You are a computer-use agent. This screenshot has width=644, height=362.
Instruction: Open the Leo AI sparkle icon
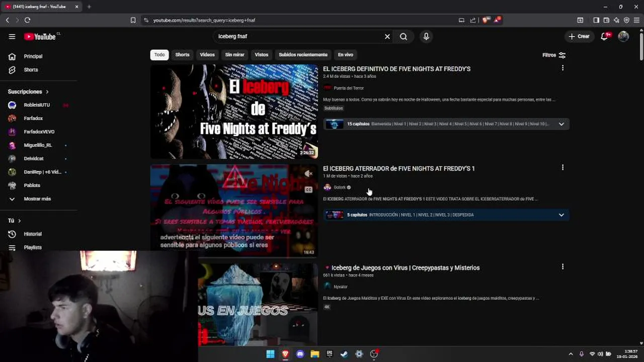coord(616,20)
